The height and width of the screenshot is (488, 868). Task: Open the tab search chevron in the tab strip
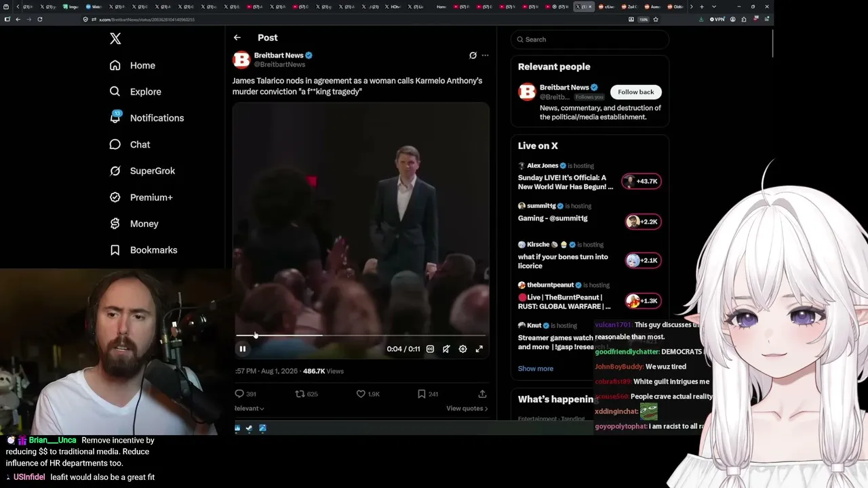point(713,7)
